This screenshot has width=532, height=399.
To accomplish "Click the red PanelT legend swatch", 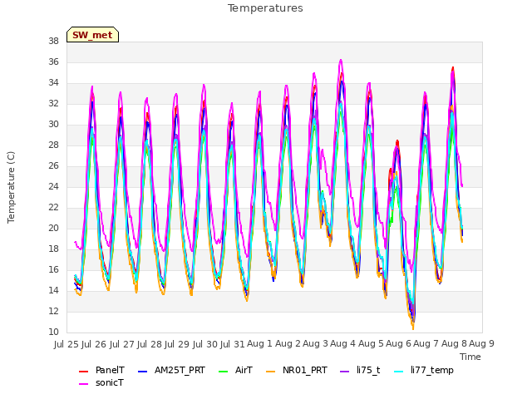I will [x=83, y=372].
